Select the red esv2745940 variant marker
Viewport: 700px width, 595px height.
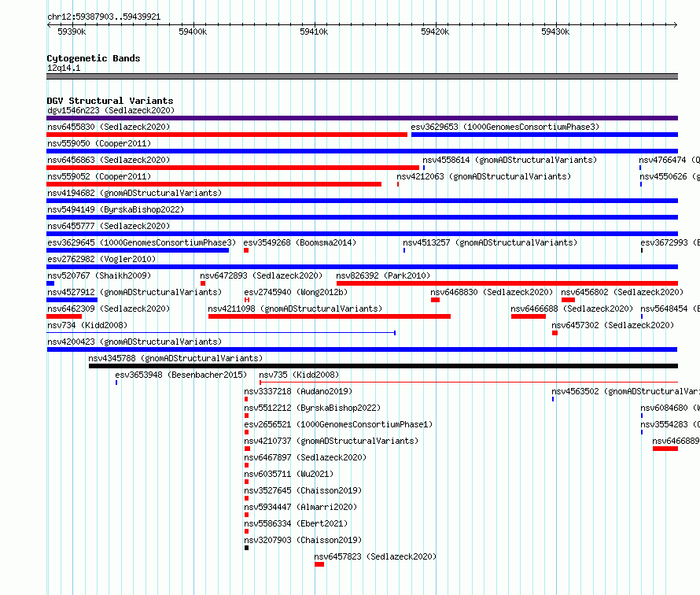tap(247, 300)
